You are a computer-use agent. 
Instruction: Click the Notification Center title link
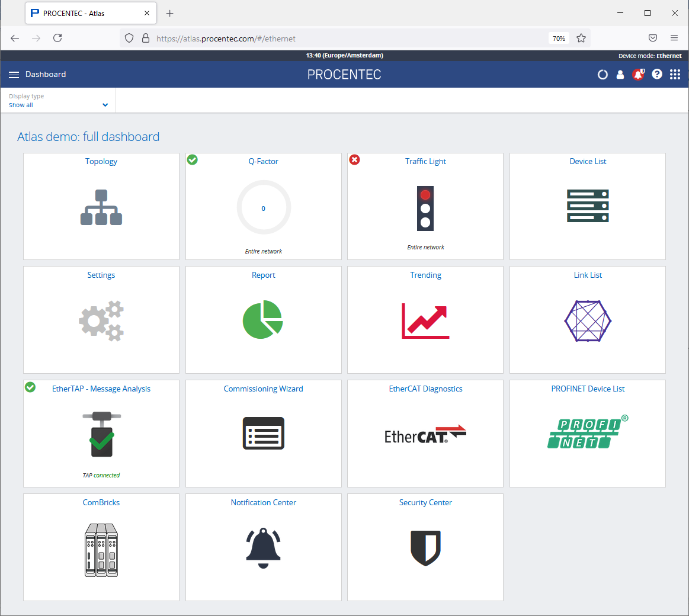(x=263, y=503)
